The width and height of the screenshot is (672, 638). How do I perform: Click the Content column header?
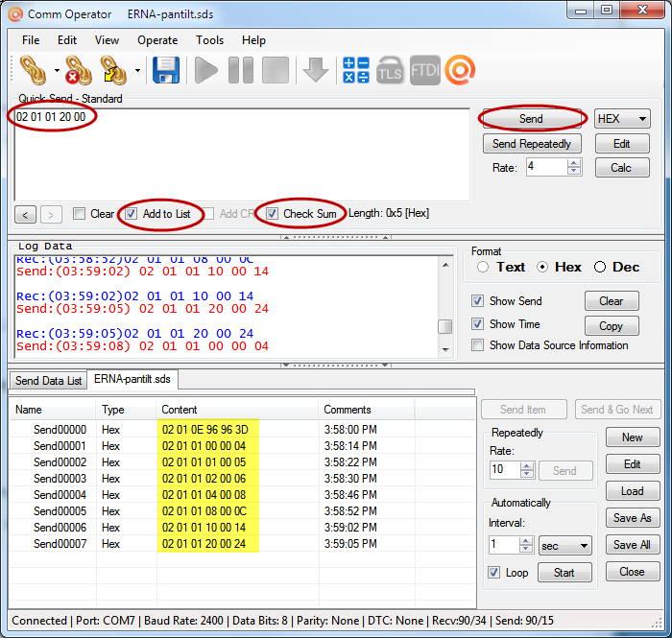237,410
